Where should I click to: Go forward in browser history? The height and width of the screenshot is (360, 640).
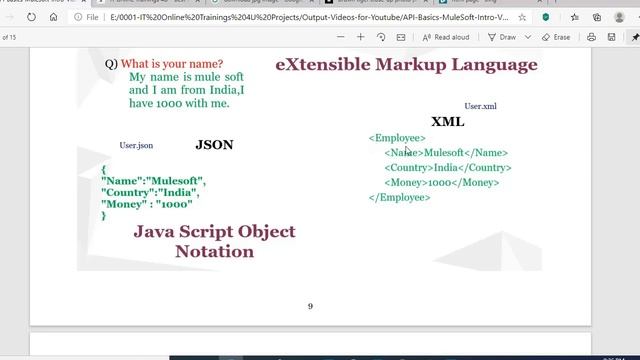click(x=10, y=18)
